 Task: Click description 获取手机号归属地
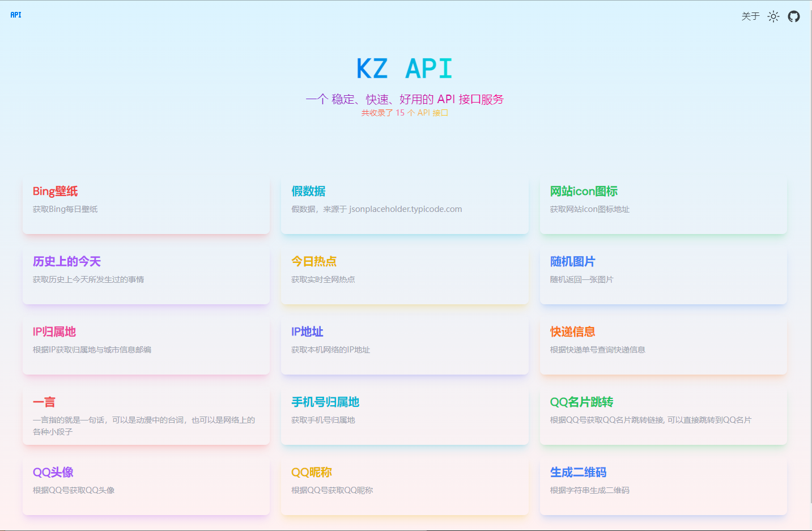point(323,420)
